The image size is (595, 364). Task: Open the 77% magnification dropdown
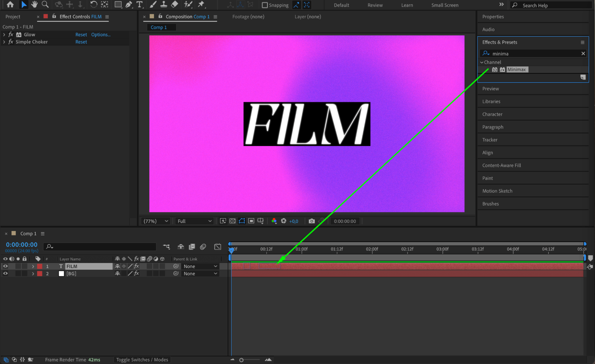coord(156,221)
